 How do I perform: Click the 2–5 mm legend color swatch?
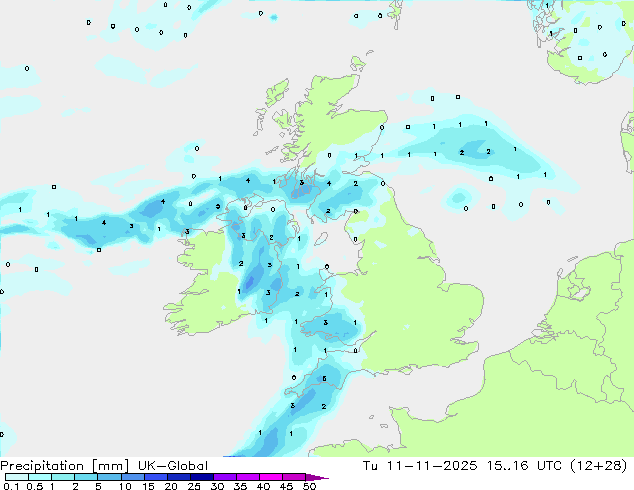(x=86, y=477)
